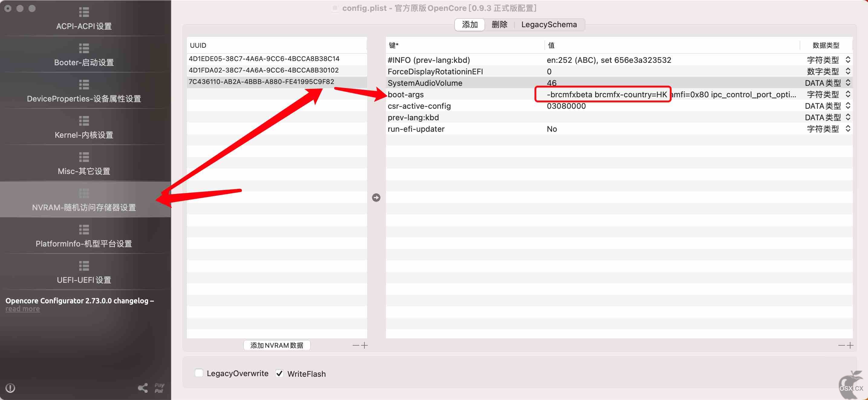Viewport: 868px width, 400px height.
Task: Click the info icon at sidebar bottom
Action: tap(10, 388)
